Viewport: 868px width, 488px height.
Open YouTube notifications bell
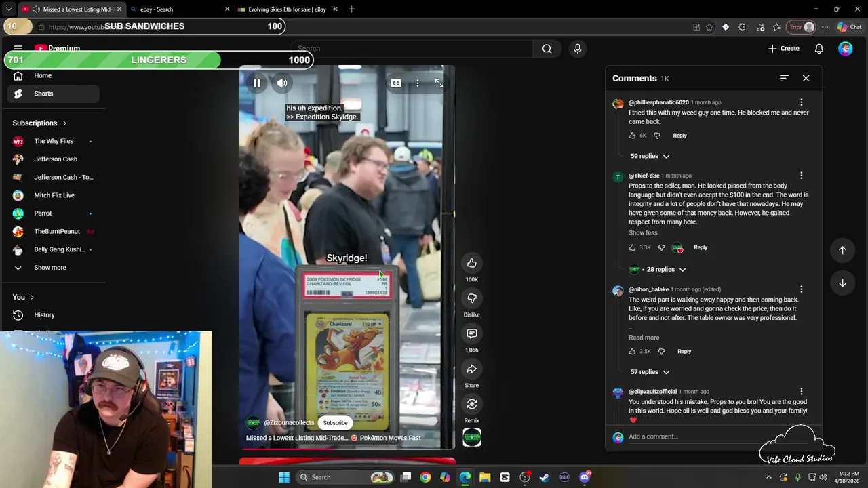[x=819, y=49]
